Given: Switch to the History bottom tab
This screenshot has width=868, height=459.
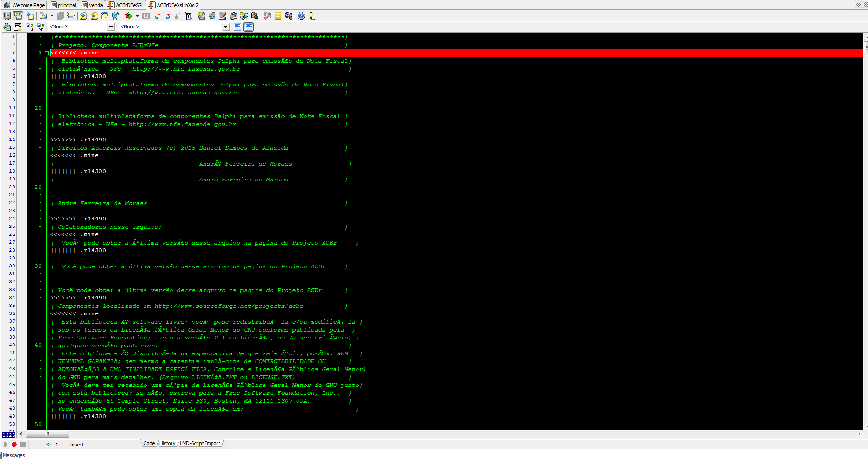Looking at the screenshot, I should pos(167,444).
